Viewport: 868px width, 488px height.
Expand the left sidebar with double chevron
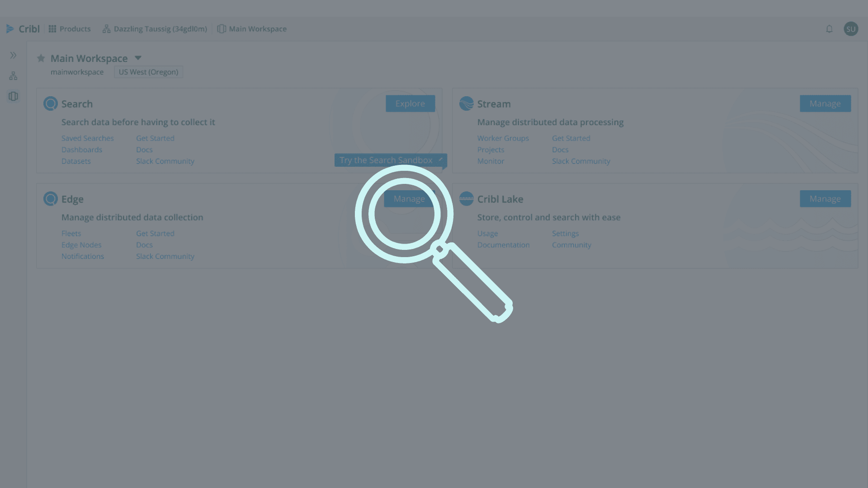click(x=13, y=56)
